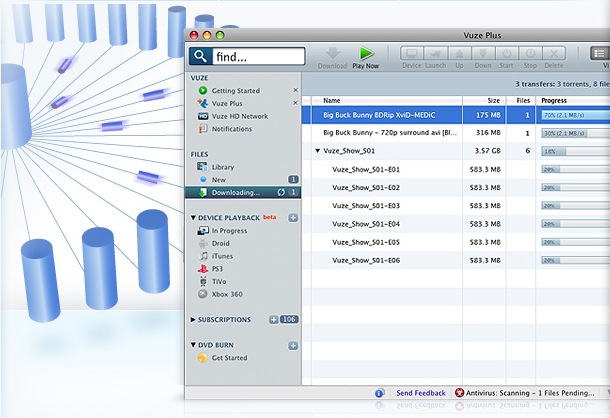Open the Library view in sidebar
610x418 pixels.
222,167
